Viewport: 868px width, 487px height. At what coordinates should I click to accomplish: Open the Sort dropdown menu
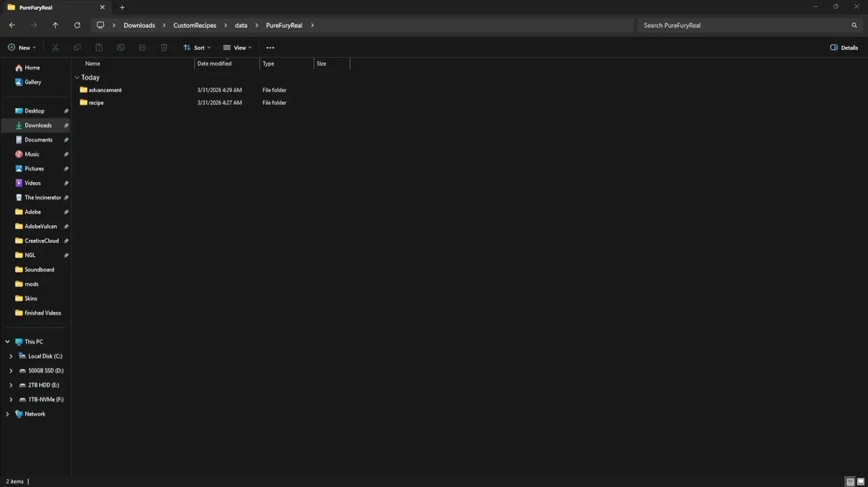click(x=197, y=47)
